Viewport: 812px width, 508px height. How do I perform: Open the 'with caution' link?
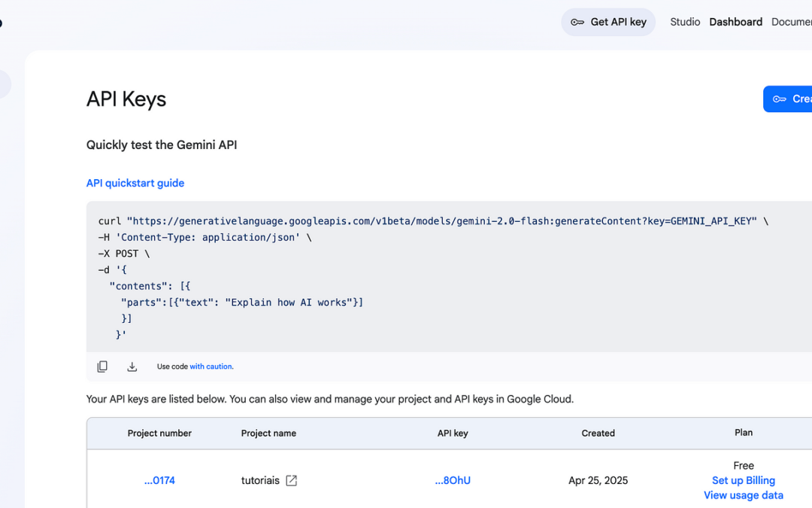(x=211, y=367)
